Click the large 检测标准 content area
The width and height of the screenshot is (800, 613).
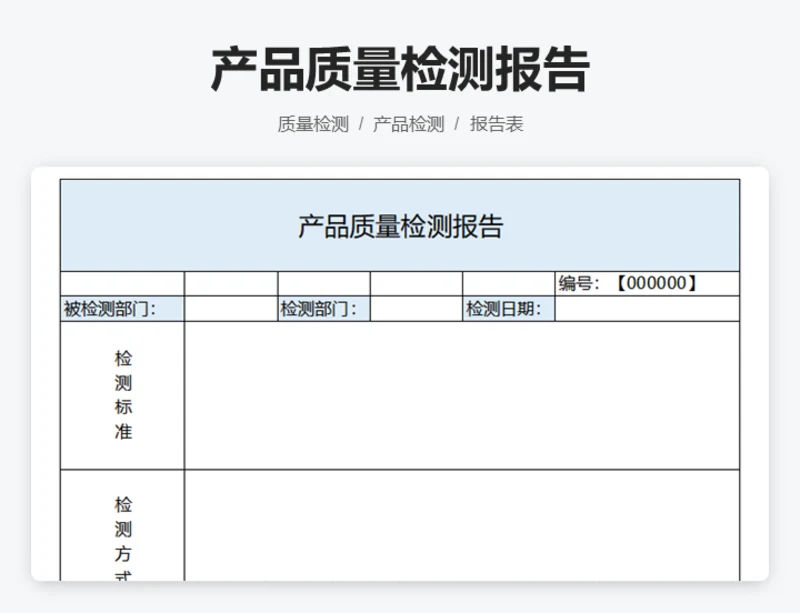[x=462, y=396]
